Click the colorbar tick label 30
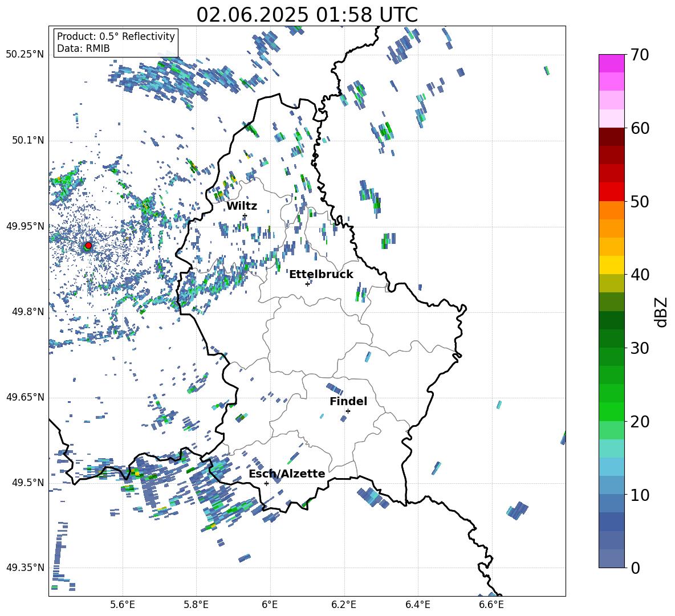 tap(640, 348)
